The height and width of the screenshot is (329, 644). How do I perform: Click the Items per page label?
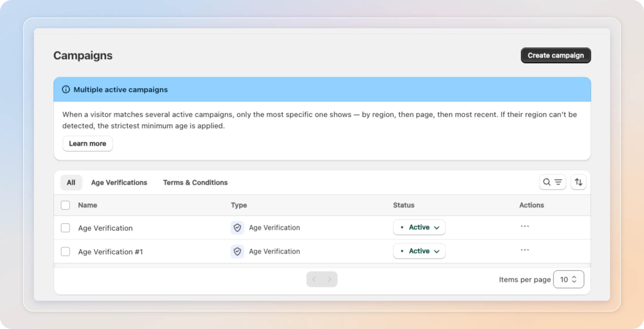525,280
